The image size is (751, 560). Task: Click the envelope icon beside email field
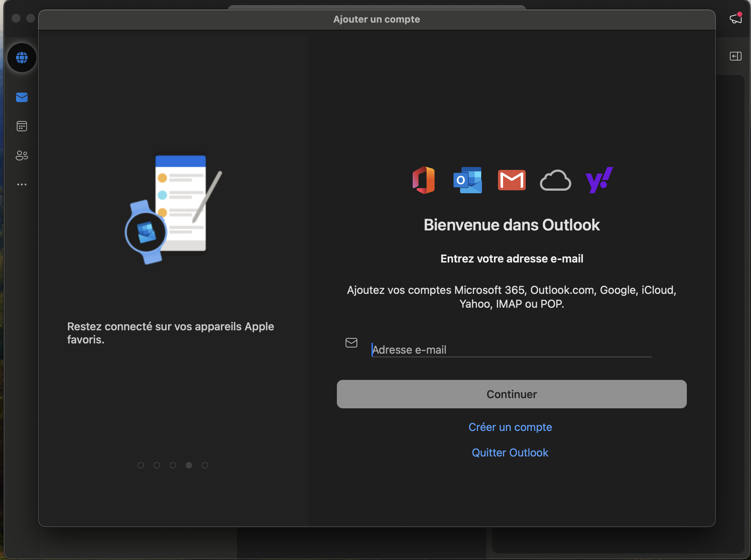351,343
